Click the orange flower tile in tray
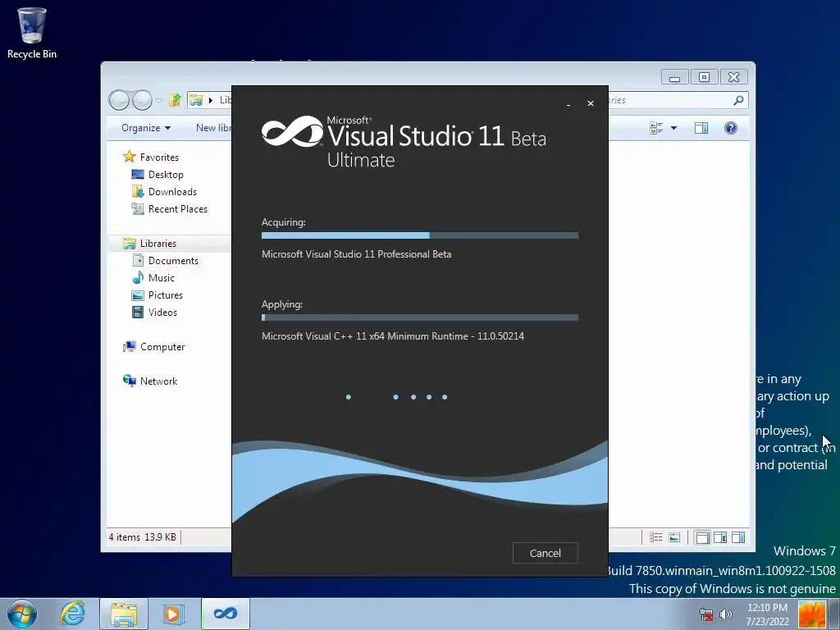Image resolution: width=840 pixels, height=630 pixels. coord(811,614)
